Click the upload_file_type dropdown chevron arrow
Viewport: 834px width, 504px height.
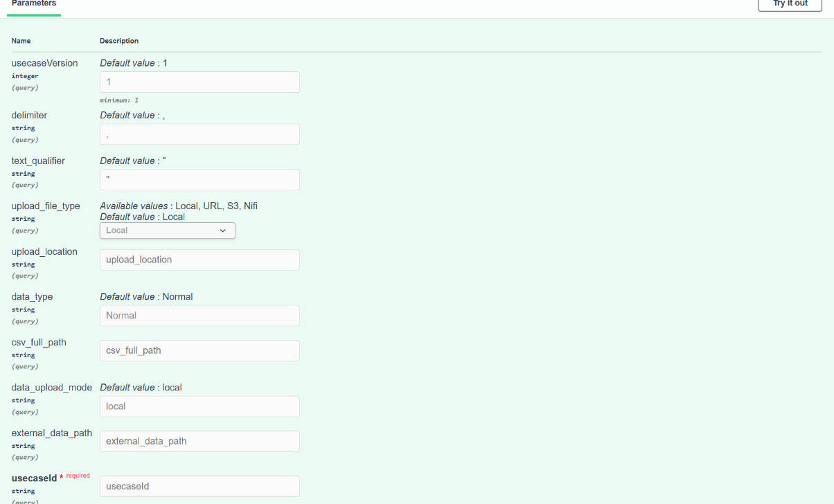pyautogui.click(x=222, y=230)
